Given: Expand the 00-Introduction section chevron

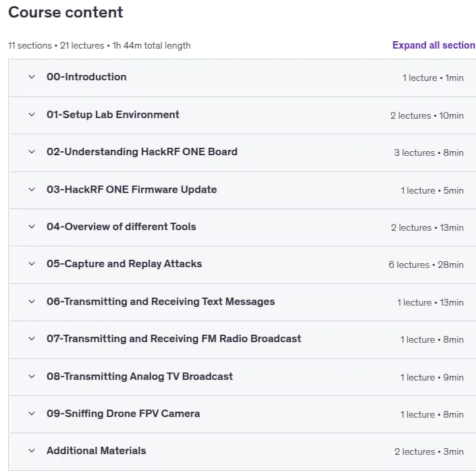Looking at the screenshot, I should [x=32, y=77].
